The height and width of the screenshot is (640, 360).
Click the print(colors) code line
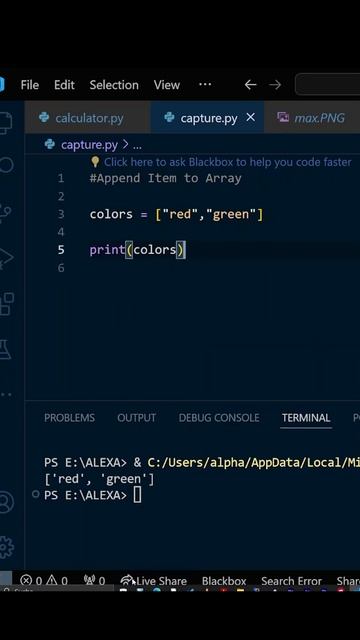(x=138, y=250)
